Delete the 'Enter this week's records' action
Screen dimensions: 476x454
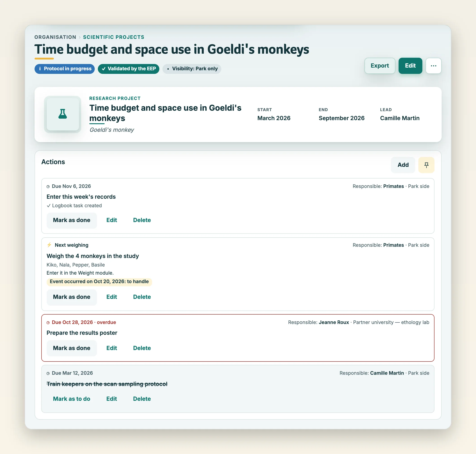[142, 220]
